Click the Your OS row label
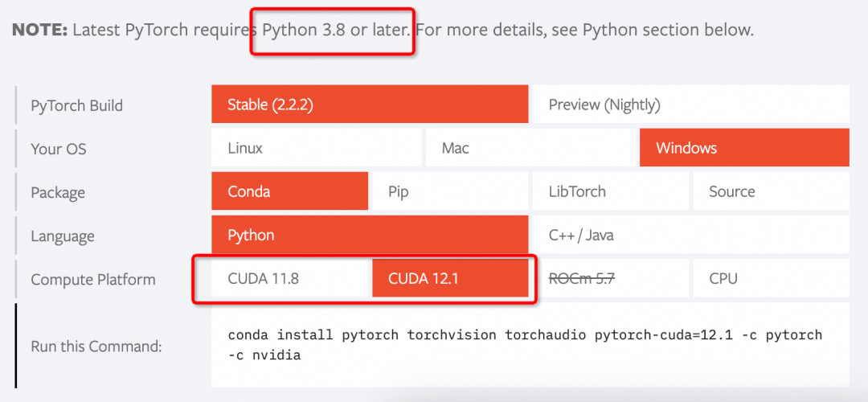Screen dimensions: 868x402 (x=59, y=149)
